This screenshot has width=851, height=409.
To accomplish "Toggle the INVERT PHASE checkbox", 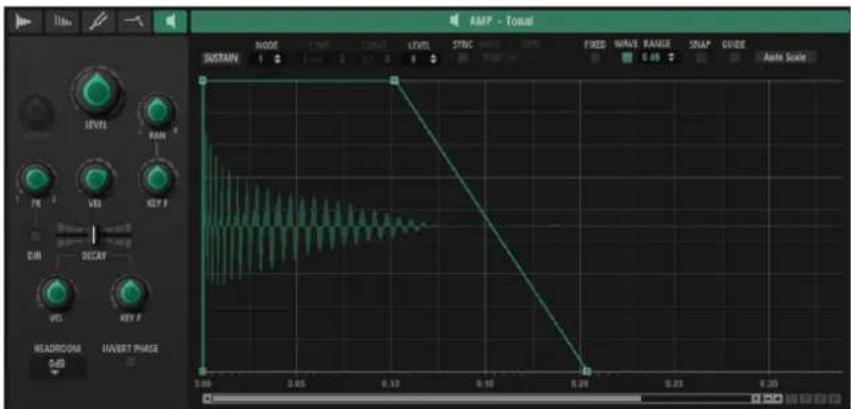I will [130, 362].
